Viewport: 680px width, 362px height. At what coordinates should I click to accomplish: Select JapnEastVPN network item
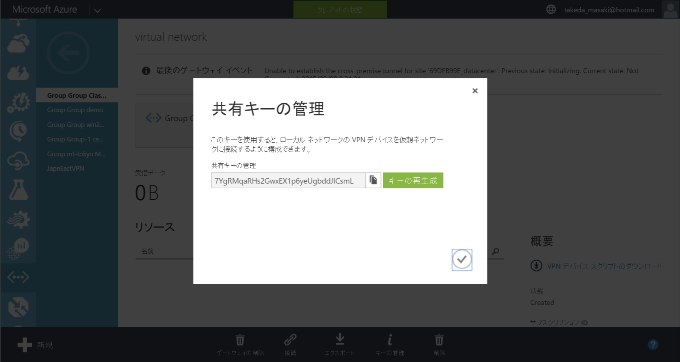[65, 169]
